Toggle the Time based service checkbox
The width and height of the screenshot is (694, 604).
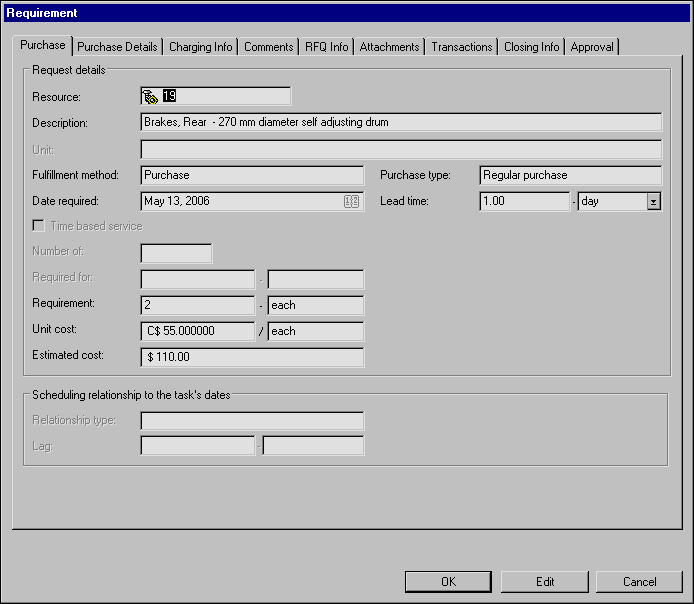point(39,226)
